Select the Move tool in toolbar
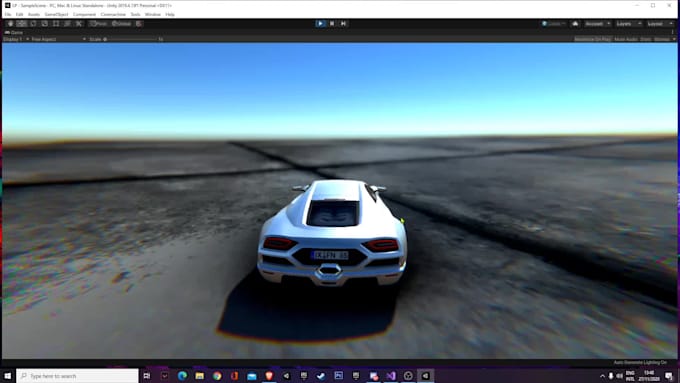The width and height of the screenshot is (680, 383). [x=22, y=23]
